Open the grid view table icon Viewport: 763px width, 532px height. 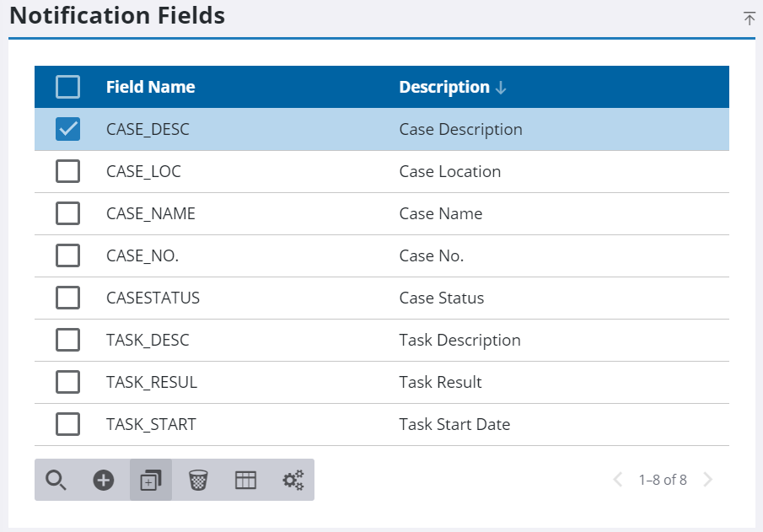[x=245, y=481]
